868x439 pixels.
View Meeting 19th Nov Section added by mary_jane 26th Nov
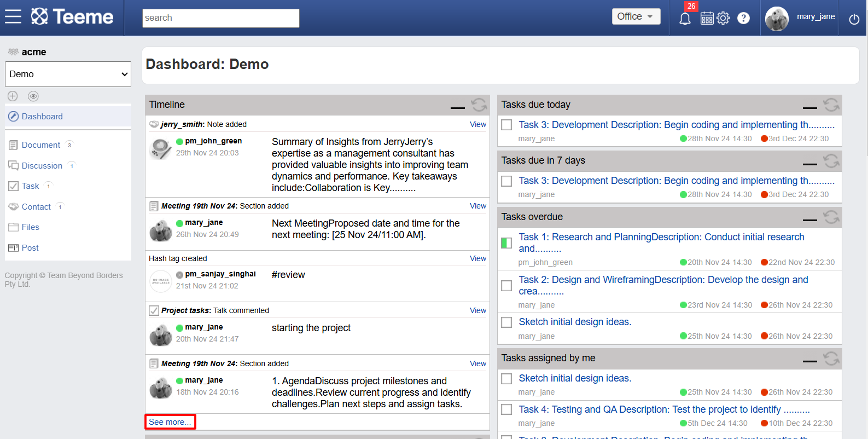(478, 206)
